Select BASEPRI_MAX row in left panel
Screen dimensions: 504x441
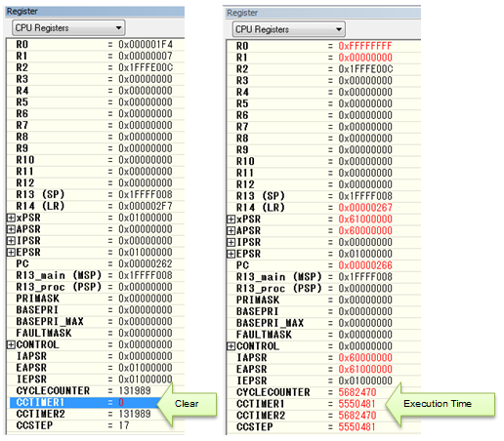[95, 322]
